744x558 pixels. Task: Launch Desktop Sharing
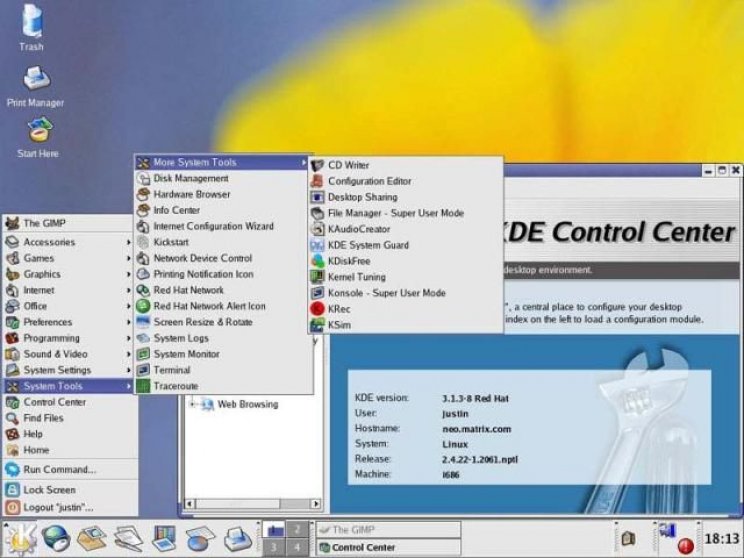406,197
